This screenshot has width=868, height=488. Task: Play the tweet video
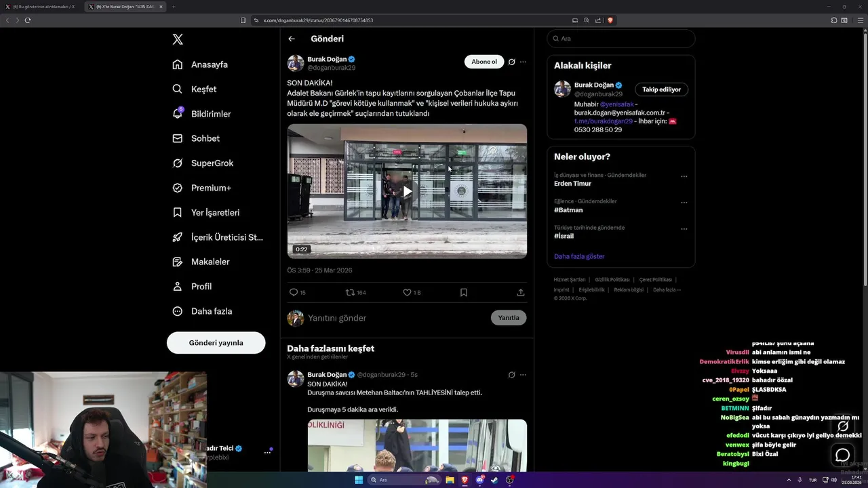(407, 191)
